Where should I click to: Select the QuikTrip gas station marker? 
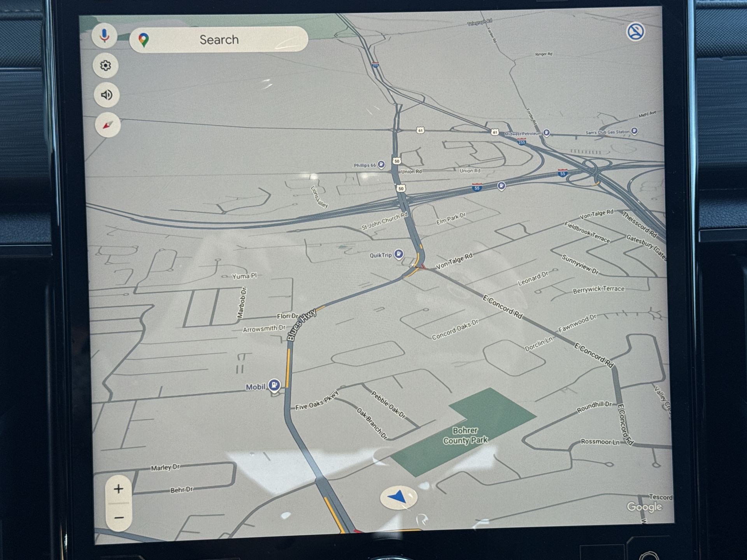(398, 254)
